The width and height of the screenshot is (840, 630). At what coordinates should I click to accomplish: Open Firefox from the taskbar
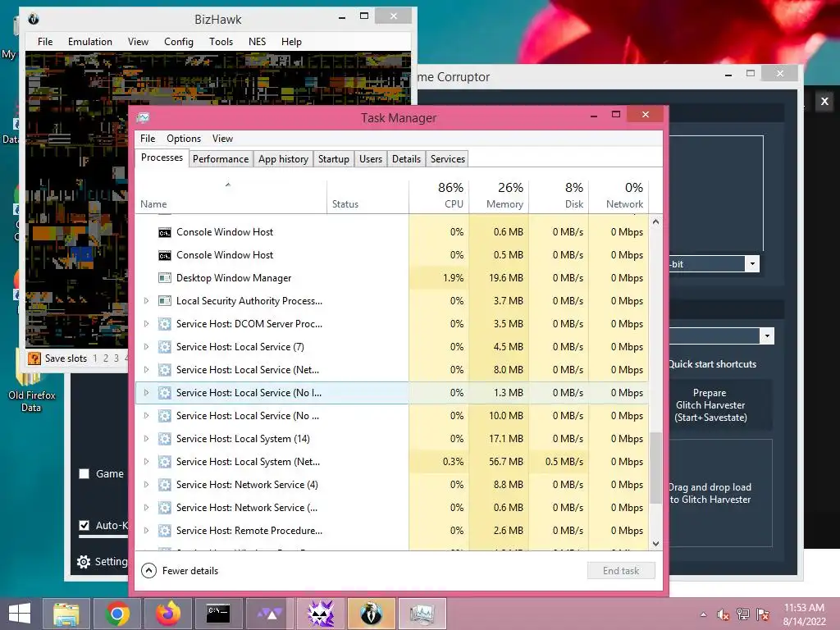[x=168, y=614]
